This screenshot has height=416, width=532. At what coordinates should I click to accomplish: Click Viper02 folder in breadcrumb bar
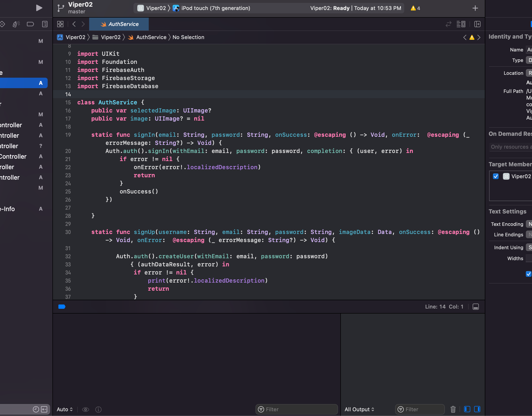110,37
